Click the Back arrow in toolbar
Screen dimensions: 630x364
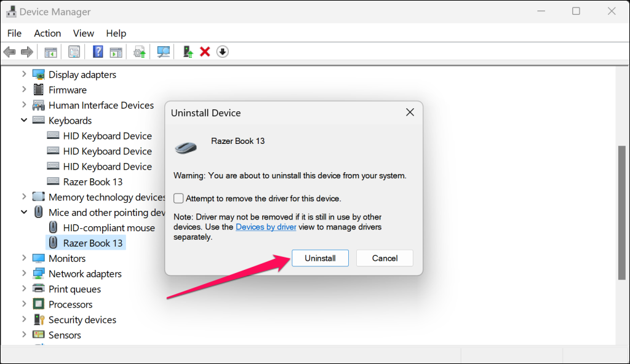coord(9,52)
